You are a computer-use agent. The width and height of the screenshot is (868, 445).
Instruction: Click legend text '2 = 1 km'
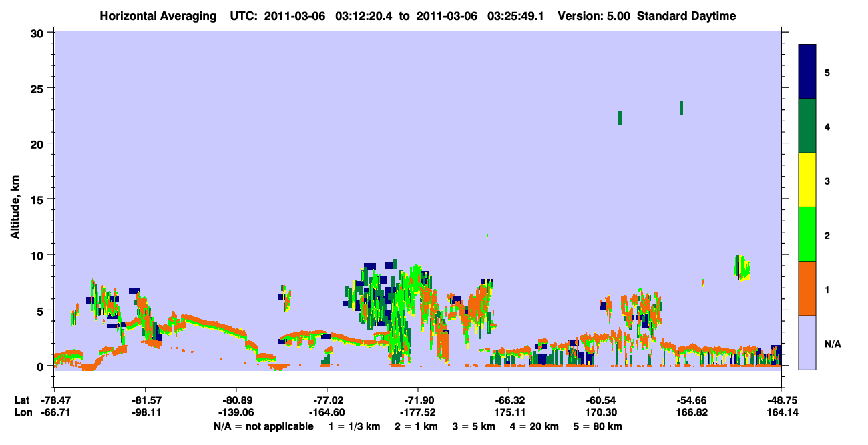click(416, 426)
